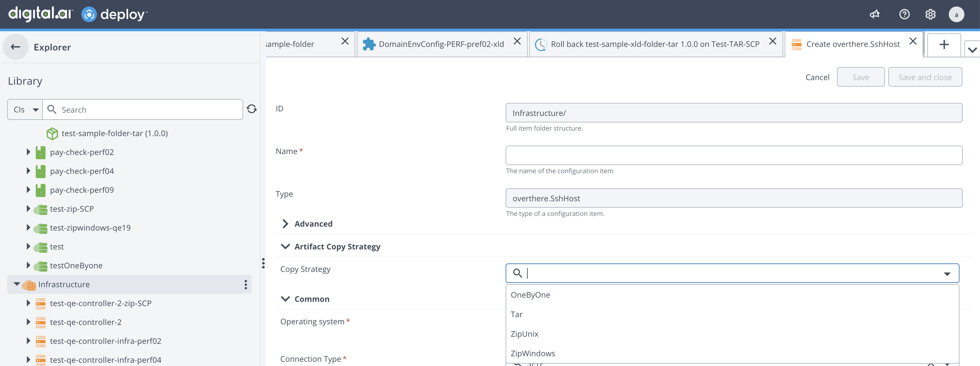Expand the pay-check-perf02 node
Image resolution: width=980 pixels, height=366 pixels.
[28, 152]
